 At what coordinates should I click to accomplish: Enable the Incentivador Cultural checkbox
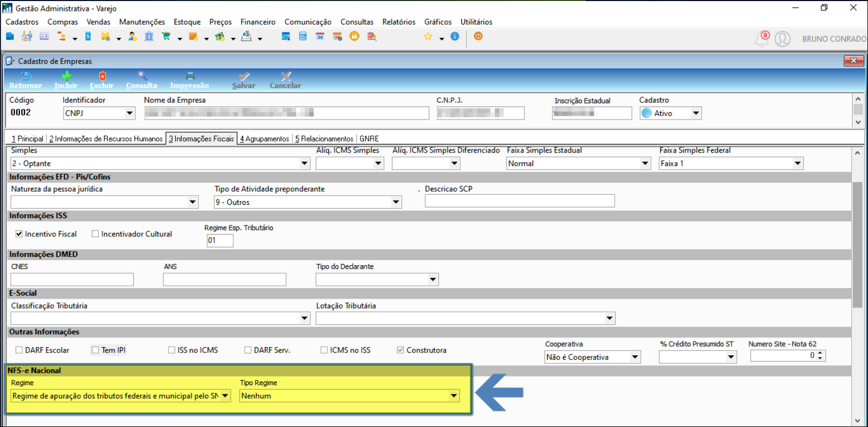click(x=95, y=234)
